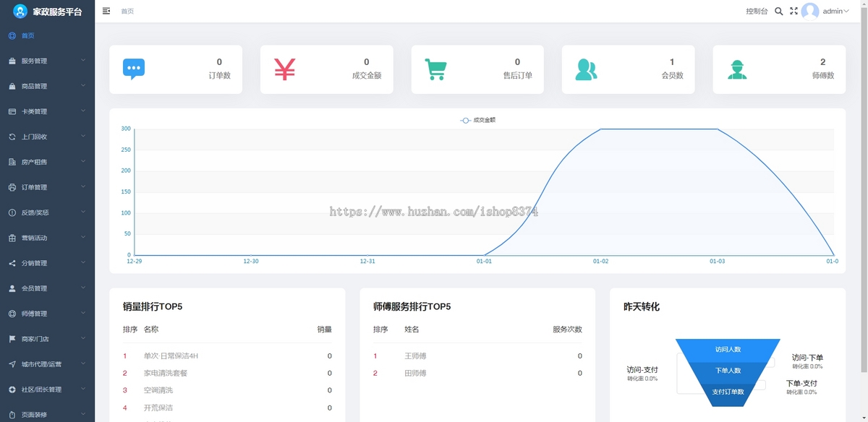Click the sidebar collapse hamburger icon

tap(106, 11)
